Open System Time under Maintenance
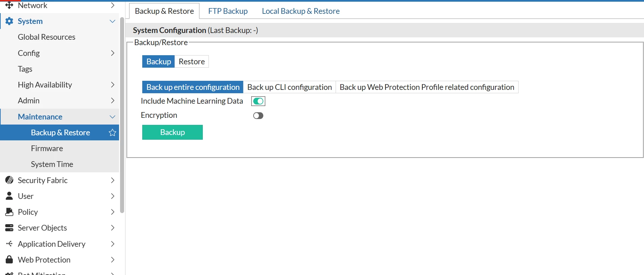This screenshot has width=644, height=275. (52, 164)
